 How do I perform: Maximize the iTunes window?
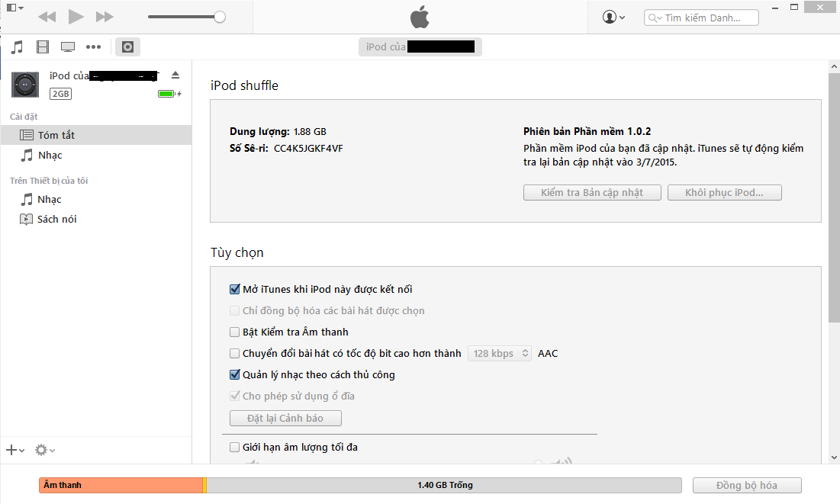pyautogui.click(x=794, y=7)
